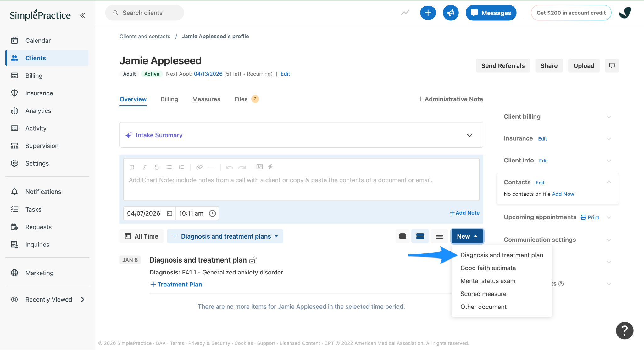Click Get $200 in account credit
Screen dimensions: 644x350
571,13
